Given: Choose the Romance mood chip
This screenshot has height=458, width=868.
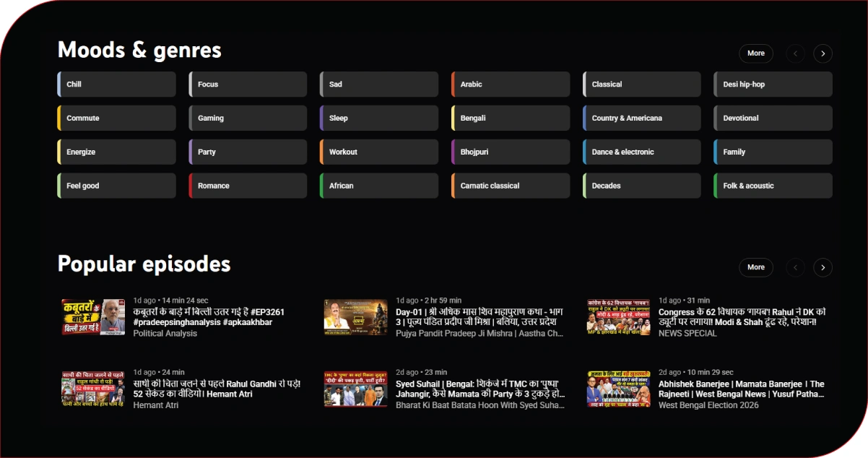Looking at the screenshot, I should [x=248, y=186].
